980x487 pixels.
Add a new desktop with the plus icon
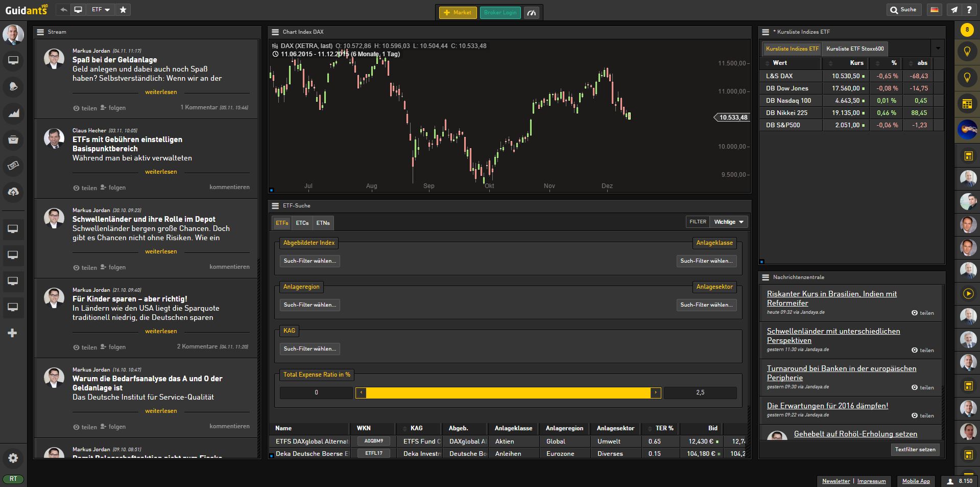tap(13, 333)
